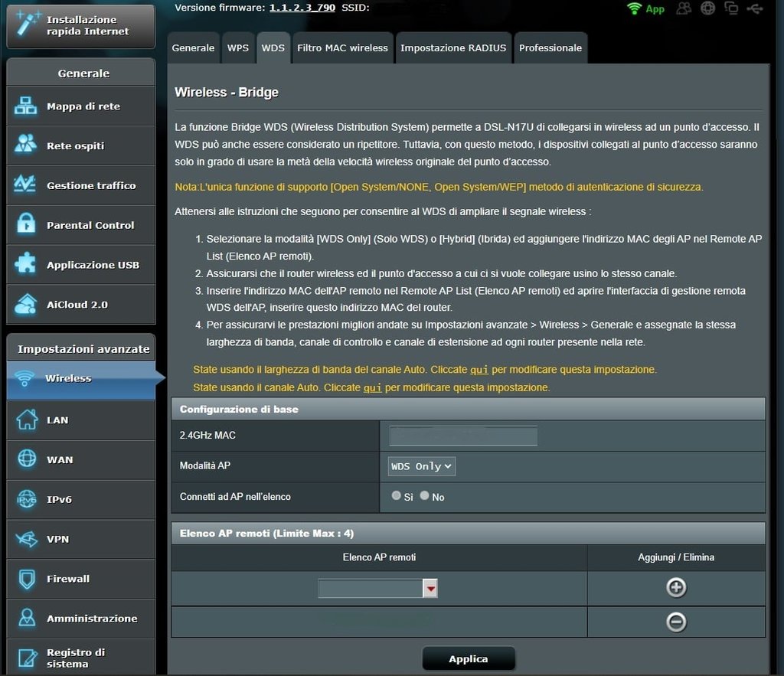
Task: Remove remote AP with minus icon
Action: (676, 622)
